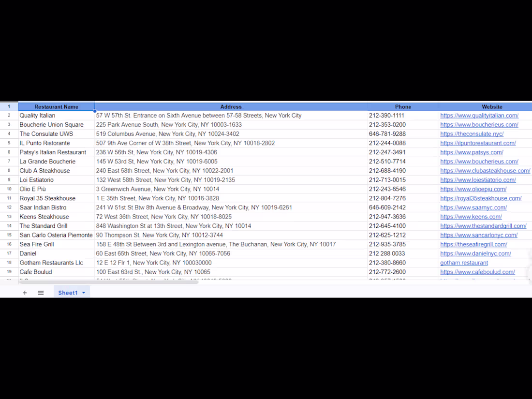The height and width of the screenshot is (399, 532).
Task: Select the Loi Estiatorio cell
Action: click(56, 180)
